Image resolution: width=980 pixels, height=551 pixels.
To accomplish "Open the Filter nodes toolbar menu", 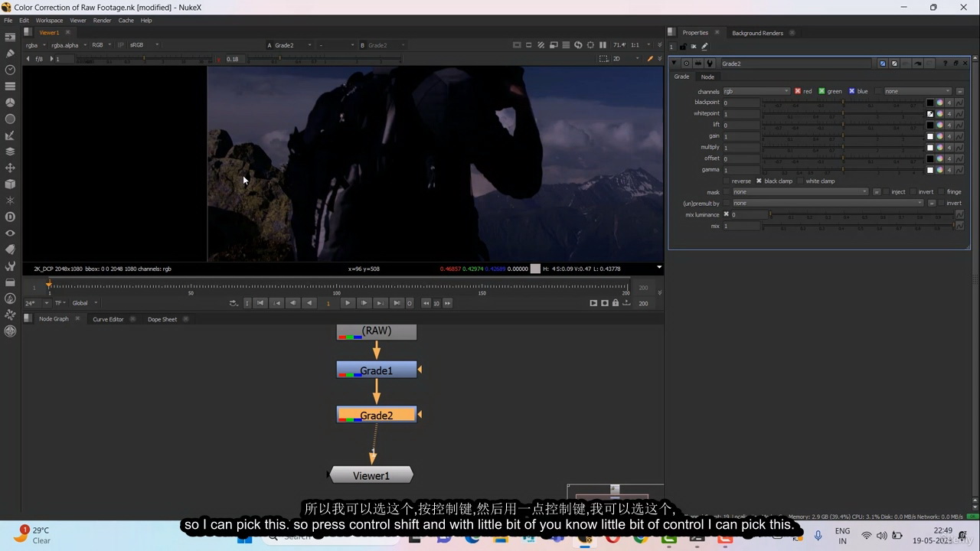I will coord(10,119).
